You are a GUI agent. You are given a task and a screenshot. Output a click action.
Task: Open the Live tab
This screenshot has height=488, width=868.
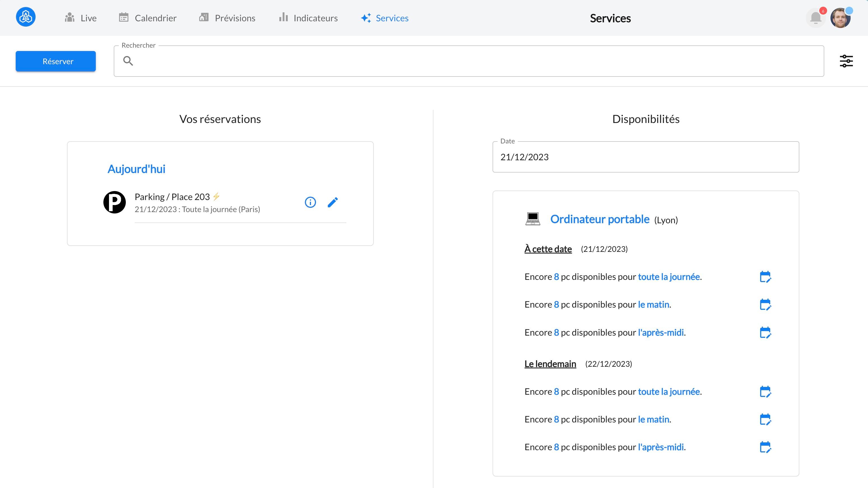tap(80, 18)
